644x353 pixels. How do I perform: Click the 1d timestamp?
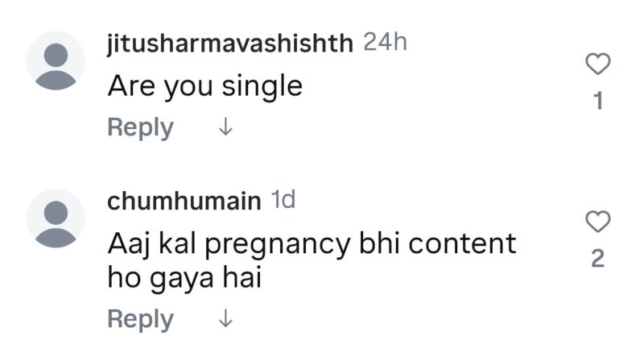[282, 201]
